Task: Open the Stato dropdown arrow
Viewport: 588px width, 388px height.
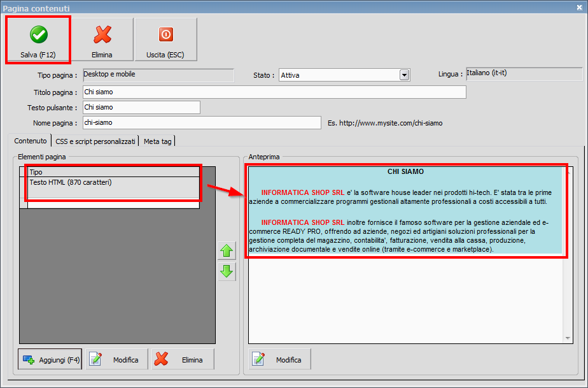Action: 404,75
